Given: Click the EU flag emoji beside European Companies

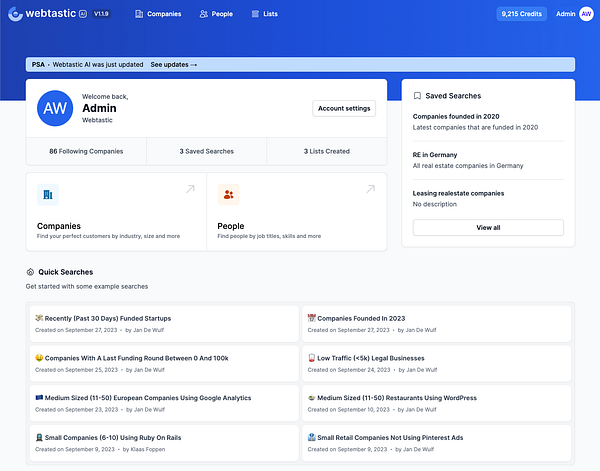Looking at the screenshot, I should pos(39,398).
